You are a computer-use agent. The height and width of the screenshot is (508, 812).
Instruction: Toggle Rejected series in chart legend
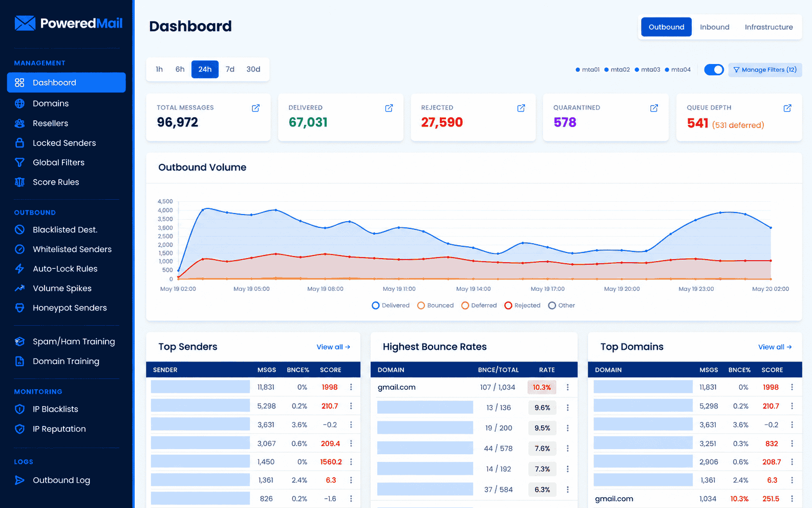tap(522, 305)
